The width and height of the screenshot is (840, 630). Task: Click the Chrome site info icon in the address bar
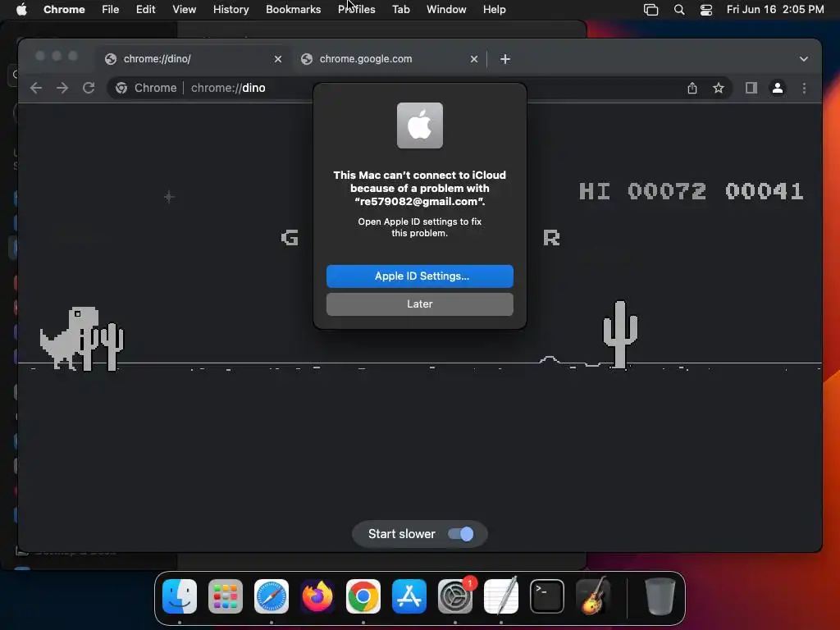[x=121, y=88]
